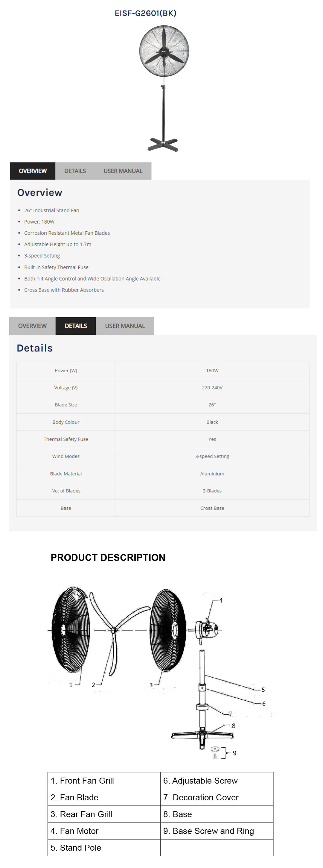323x868 pixels.
Task: Click the EISF-G2601(BK) product title
Action: (x=146, y=13)
